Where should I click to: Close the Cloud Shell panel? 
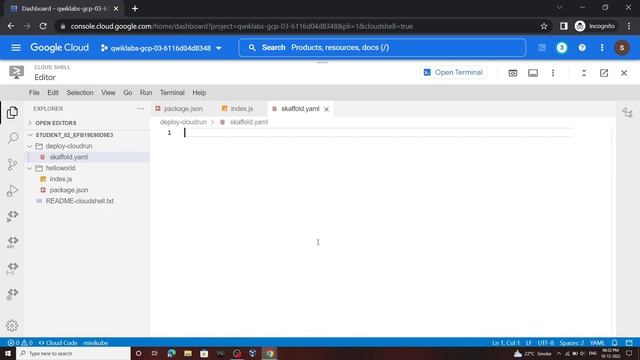(x=624, y=73)
